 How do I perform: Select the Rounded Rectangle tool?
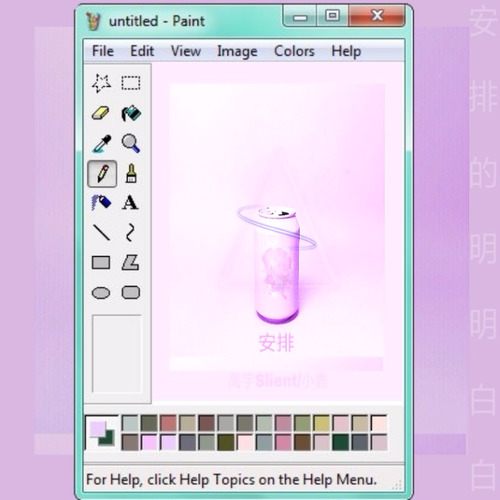pos(131,292)
